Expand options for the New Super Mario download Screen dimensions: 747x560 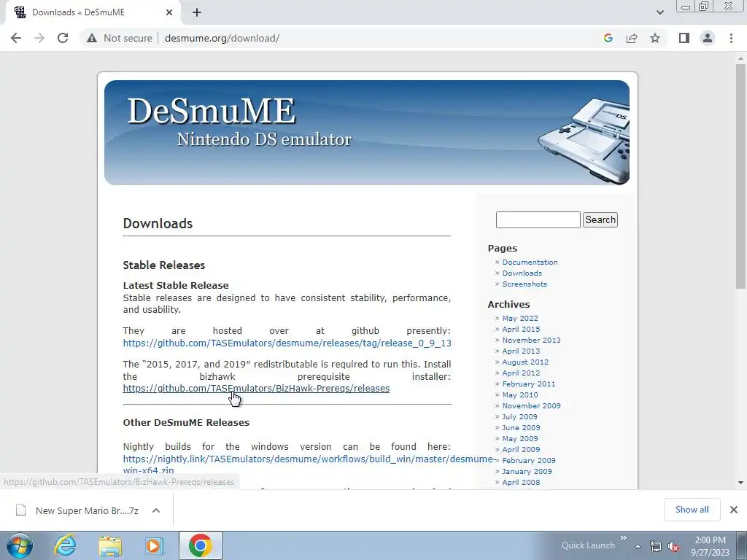click(156, 511)
